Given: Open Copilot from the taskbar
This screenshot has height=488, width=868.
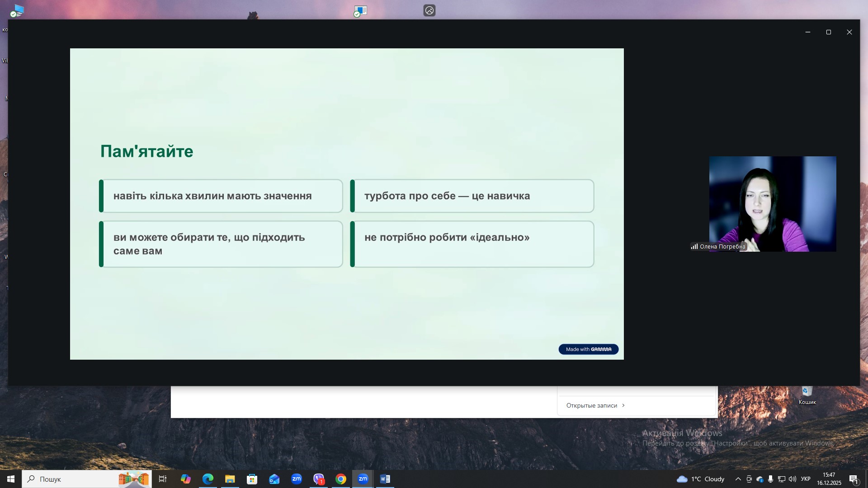Looking at the screenshot, I should tap(186, 479).
